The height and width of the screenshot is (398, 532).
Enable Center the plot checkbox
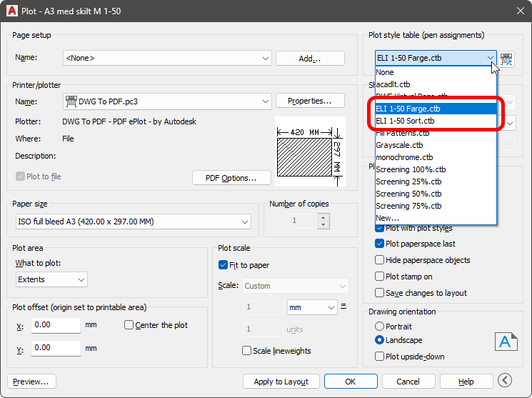pyautogui.click(x=129, y=325)
